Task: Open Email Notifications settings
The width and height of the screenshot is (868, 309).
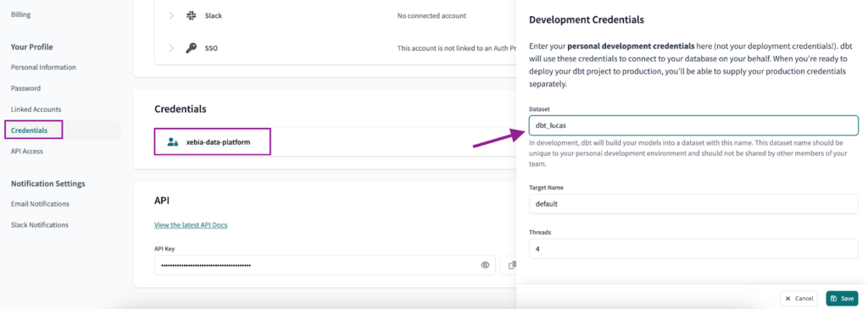Action: [x=40, y=204]
